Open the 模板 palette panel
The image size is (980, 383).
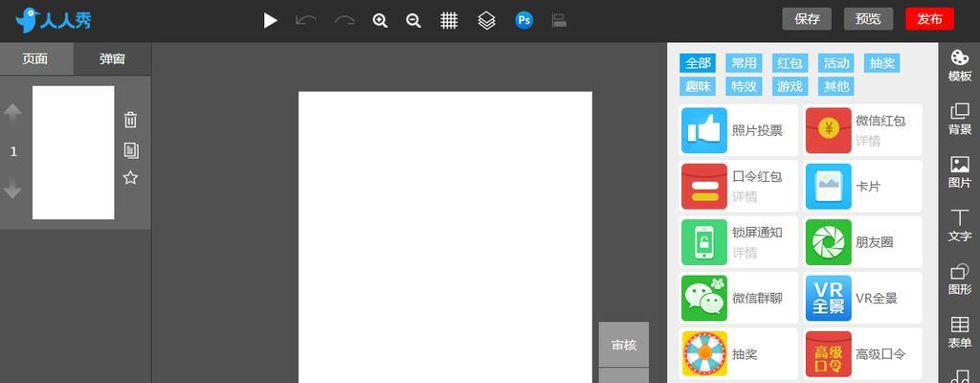[959, 66]
